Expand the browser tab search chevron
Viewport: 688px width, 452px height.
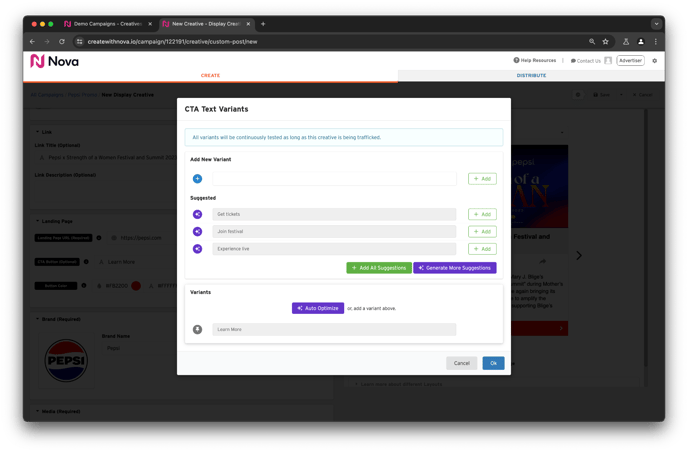click(x=656, y=23)
